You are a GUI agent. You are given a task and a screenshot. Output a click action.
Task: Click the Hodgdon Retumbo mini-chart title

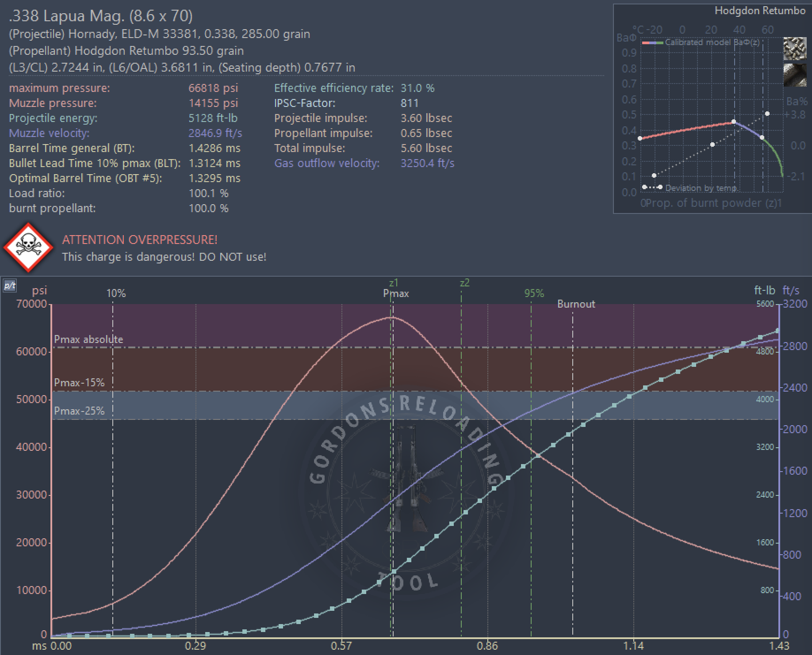coord(760,11)
